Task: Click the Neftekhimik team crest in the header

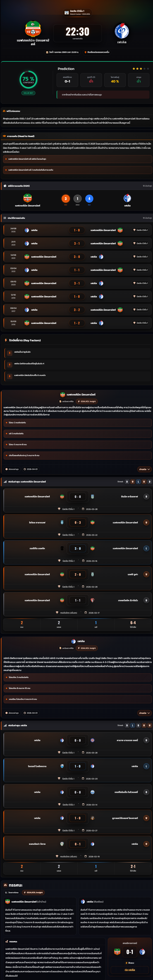Action: [x=33, y=29]
